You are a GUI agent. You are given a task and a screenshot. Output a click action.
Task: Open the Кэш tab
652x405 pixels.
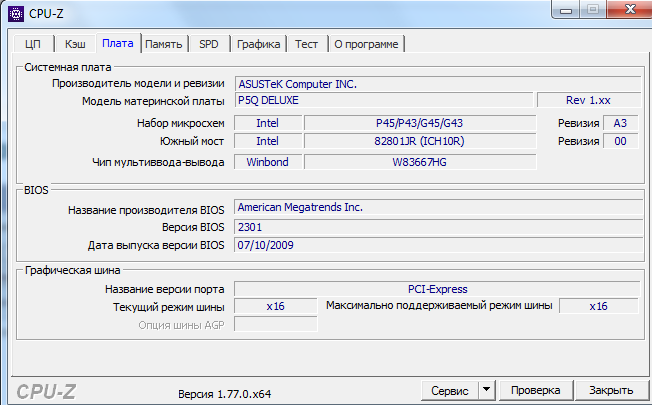pos(75,44)
